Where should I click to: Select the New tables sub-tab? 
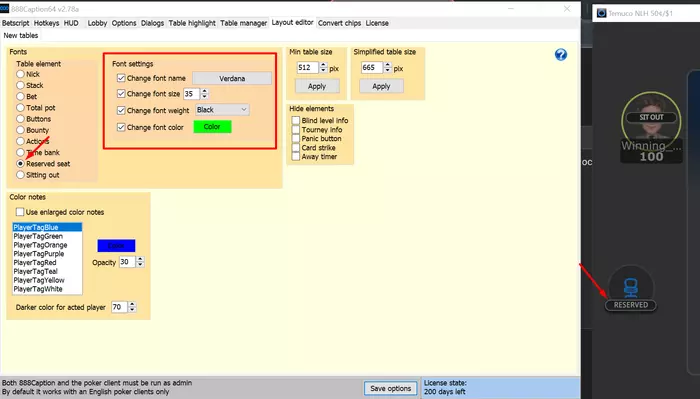[21, 36]
